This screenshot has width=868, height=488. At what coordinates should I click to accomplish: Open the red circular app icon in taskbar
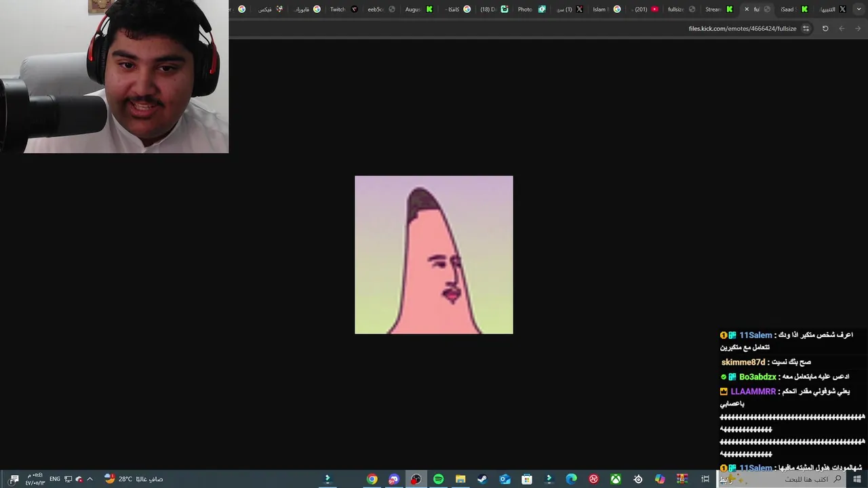point(593,479)
